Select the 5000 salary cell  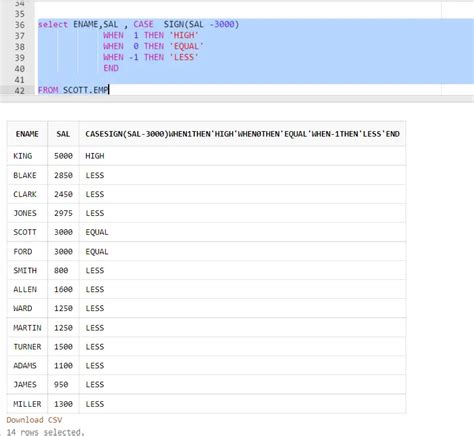[x=63, y=156]
